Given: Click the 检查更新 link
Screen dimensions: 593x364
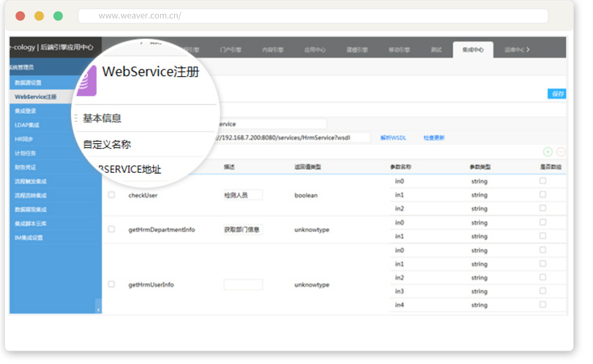Looking at the screenshot, I should coord(434,138).
